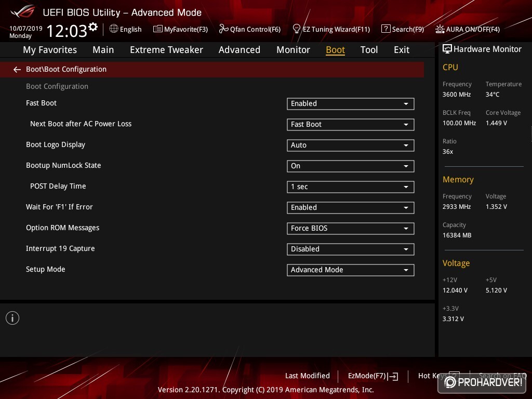The height and width of the screenshot is (399, 532).
Task: Click the BCLK Freq value 100.00 MHz
Action: coord(459,123)
